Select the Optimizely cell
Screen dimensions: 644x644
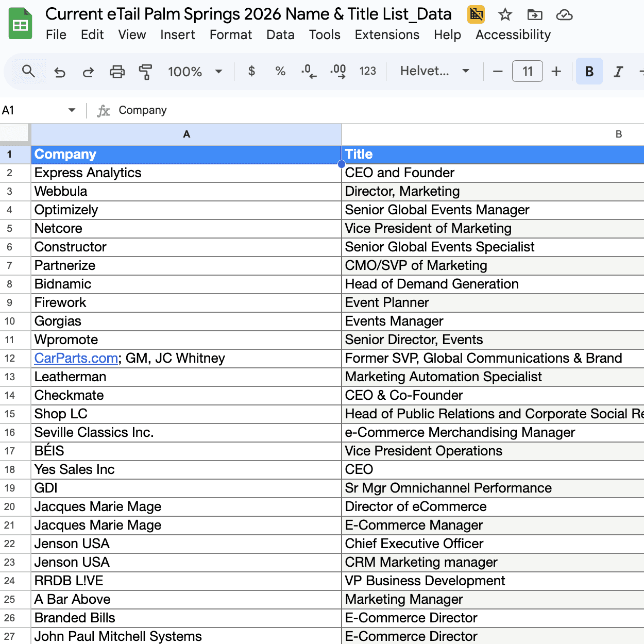(187, 210)
